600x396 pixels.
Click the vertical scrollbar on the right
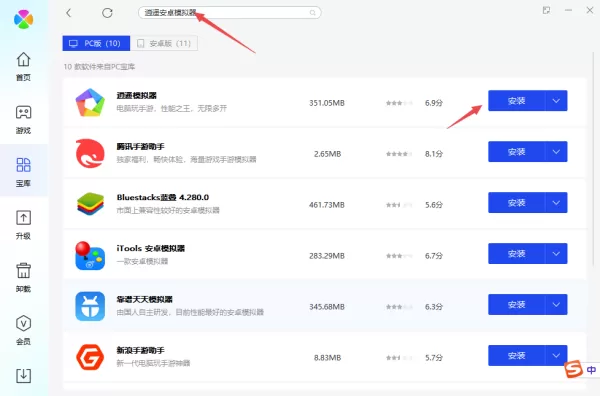[x=593, y=159]
